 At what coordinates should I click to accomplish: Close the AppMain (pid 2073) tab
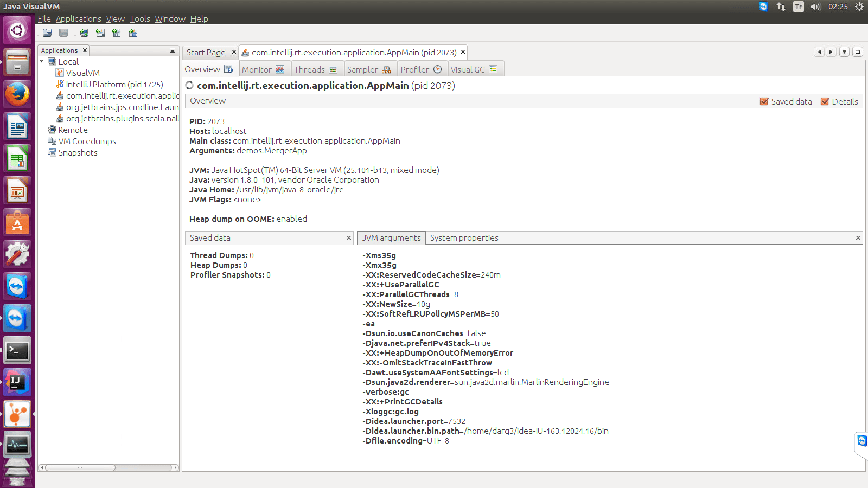[x=463, y=52]
